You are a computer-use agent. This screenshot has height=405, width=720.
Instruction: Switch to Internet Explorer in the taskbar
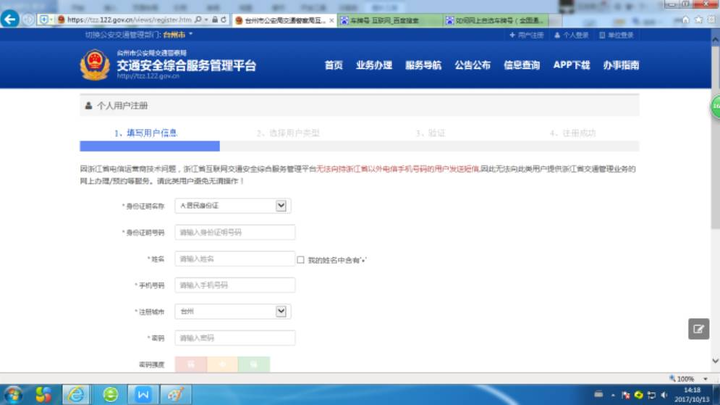pos(76,395)
